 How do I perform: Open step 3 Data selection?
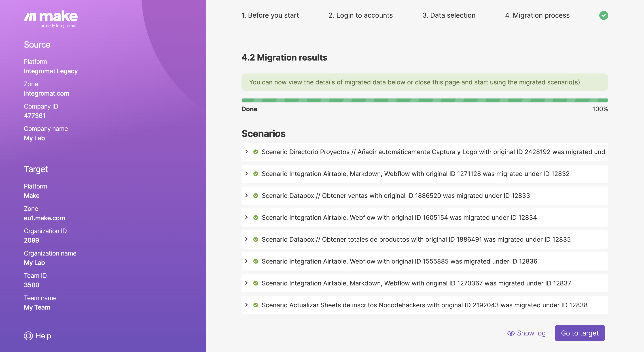[x=449, y=15]
